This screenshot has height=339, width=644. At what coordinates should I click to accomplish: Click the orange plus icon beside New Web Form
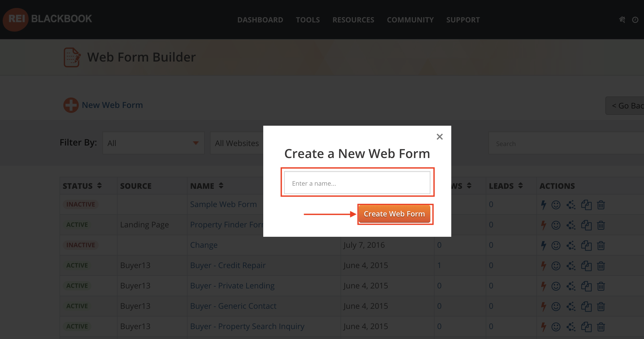point(71,105)
